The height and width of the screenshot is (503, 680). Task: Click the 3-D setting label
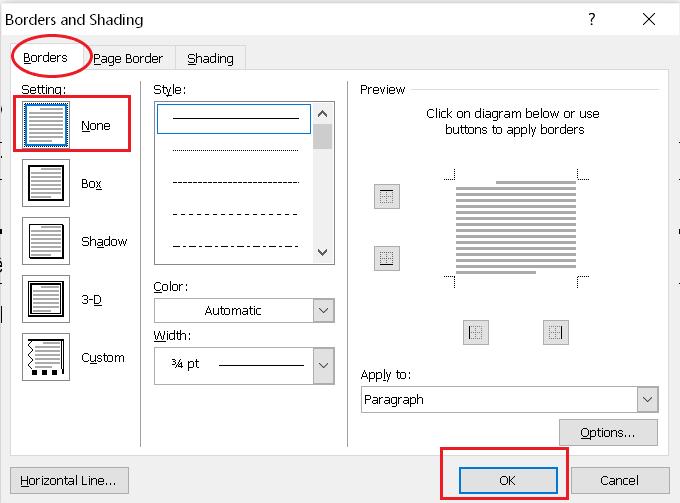(x=92, y=300)
